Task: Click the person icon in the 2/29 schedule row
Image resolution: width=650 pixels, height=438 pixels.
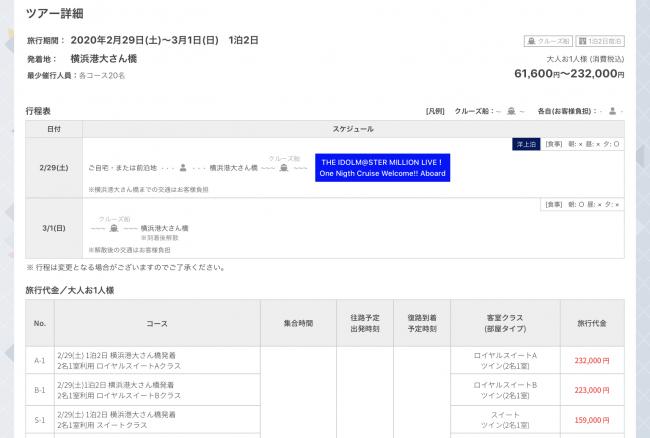Action: [183, 168]
